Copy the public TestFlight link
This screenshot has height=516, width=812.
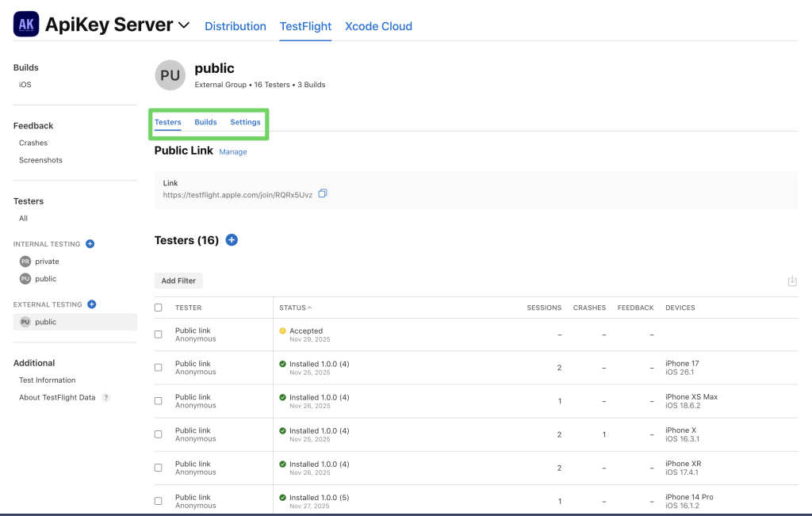tap(323, 193)
